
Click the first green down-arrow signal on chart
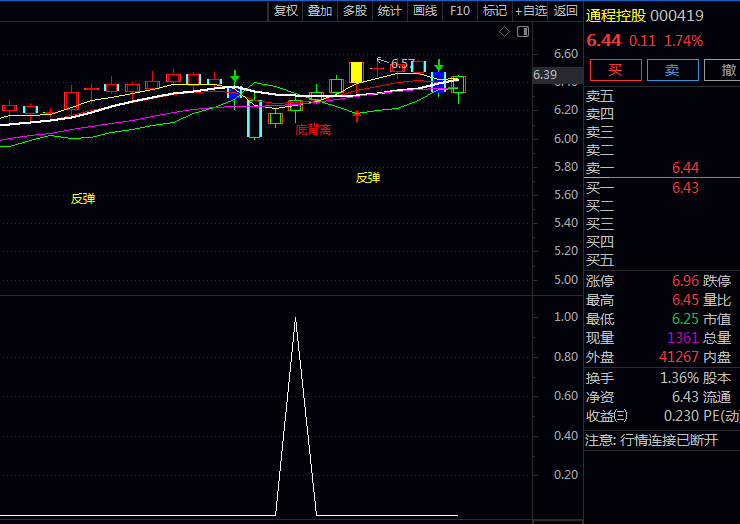(234, 77)
